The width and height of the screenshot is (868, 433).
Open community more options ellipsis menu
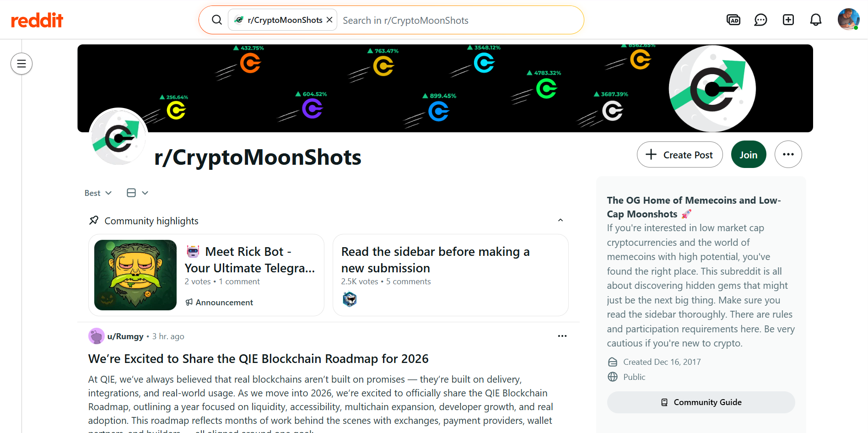[x=788, y=155]
